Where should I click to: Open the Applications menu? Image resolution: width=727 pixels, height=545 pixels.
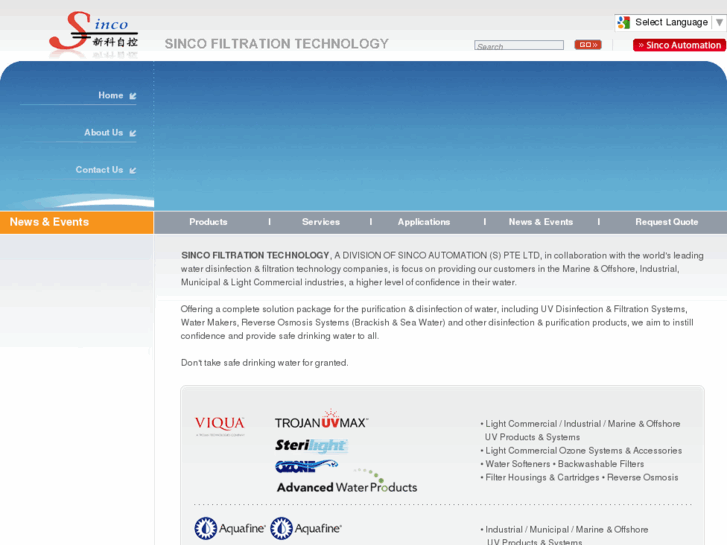click(424, 222)
